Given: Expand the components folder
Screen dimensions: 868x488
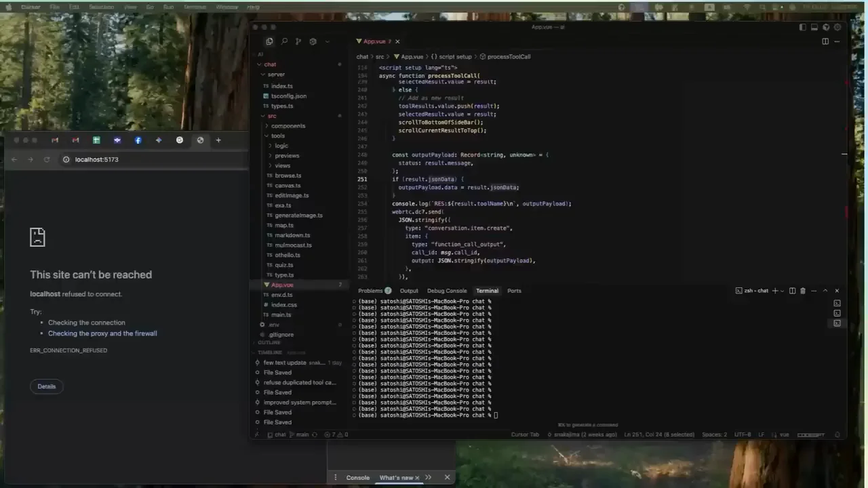Looking at the screenshot, I should tap(288, 126).
